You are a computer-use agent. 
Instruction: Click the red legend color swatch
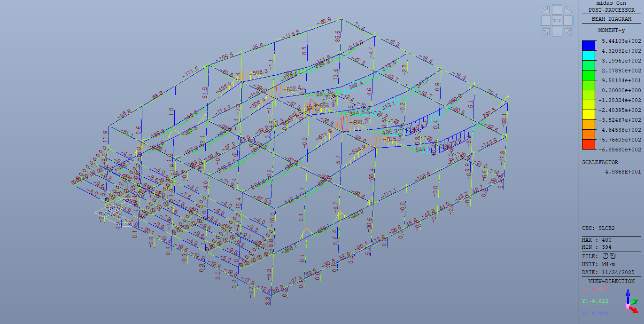pos(589,144)
